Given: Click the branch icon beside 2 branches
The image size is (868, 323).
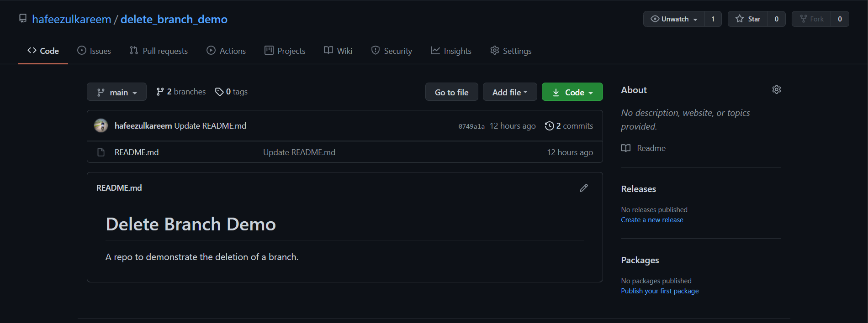Looking at the screenshot, I should coord(160,92).
